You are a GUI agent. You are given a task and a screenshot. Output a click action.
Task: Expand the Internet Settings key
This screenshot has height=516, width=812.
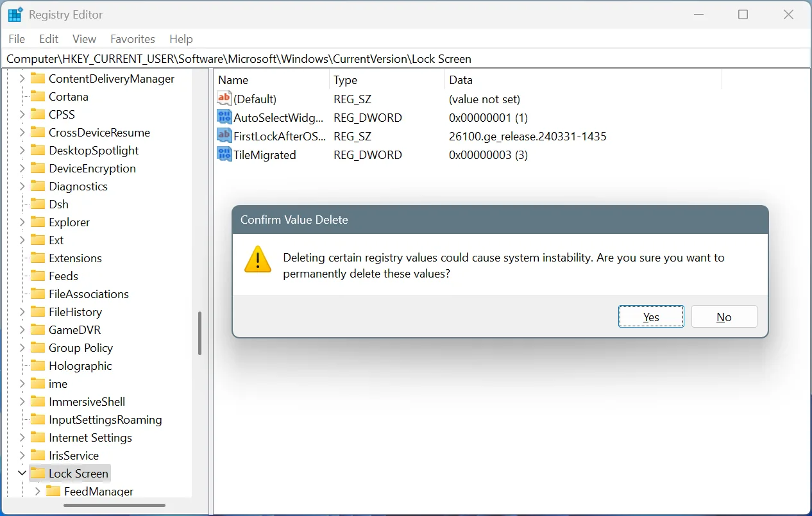[x=22, y=437]
